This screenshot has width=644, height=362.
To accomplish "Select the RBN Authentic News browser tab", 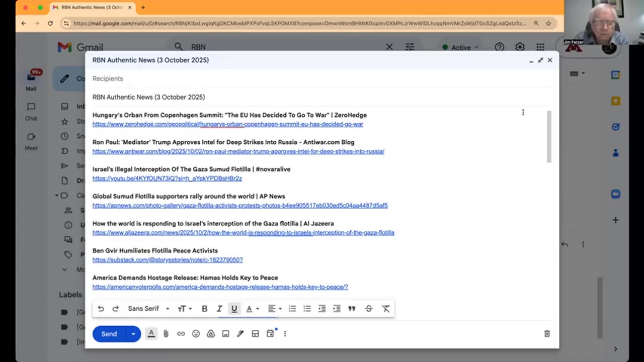I will [93, 8].
